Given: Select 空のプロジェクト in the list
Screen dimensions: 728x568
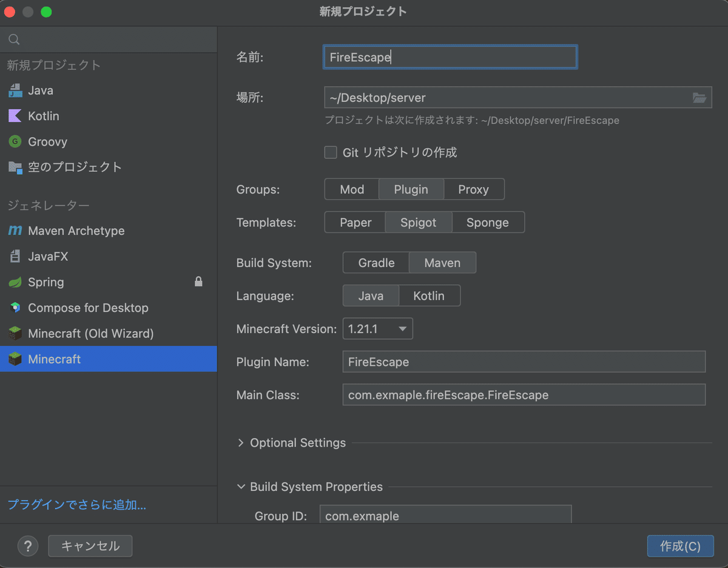Looking at the screenshot, I should point(109,167).
